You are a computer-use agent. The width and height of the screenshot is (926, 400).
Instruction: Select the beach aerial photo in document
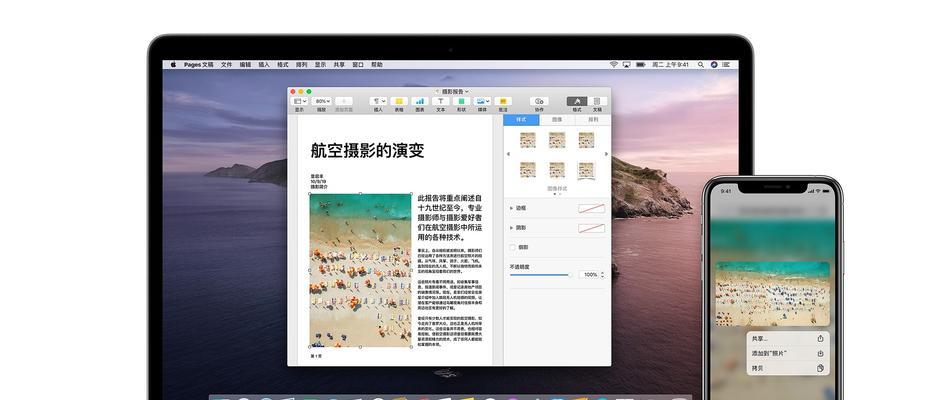coord(360,270)
